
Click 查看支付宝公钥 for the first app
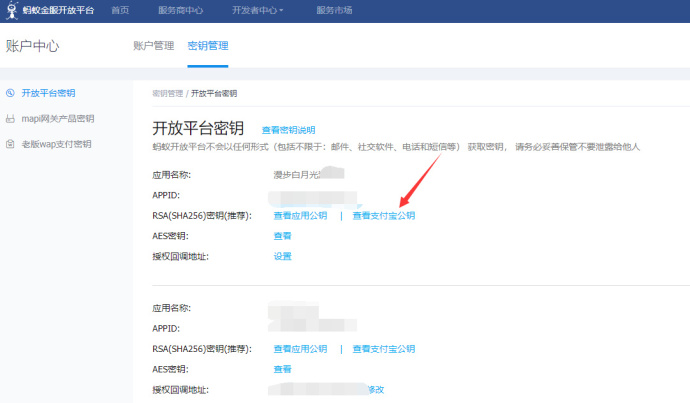pos(384,216)
